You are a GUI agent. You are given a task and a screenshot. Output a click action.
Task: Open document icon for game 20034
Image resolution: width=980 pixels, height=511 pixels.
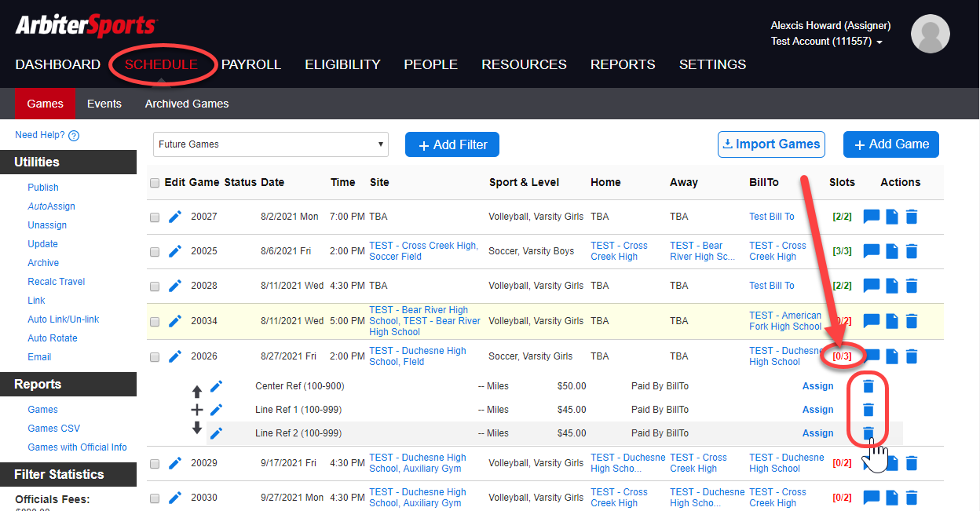892,321
